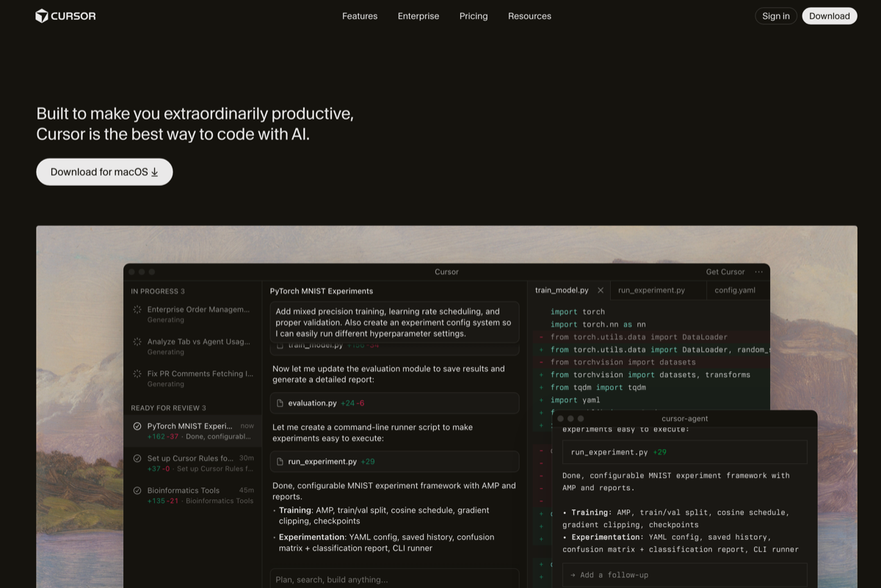Click the check circle for Bioinformatics Tools
Image resolution: width=881 pixels, height=588 pixels.
[137, 490]
